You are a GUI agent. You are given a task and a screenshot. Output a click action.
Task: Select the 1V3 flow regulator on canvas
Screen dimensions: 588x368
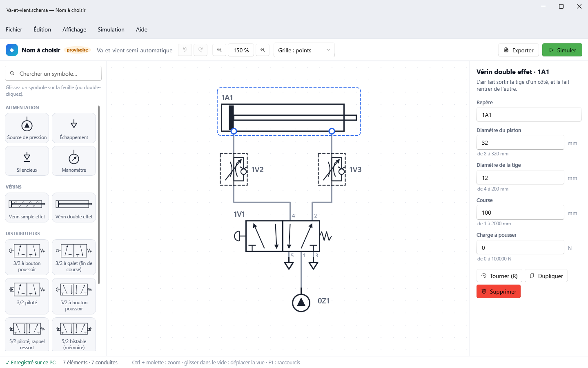[332, 169]
